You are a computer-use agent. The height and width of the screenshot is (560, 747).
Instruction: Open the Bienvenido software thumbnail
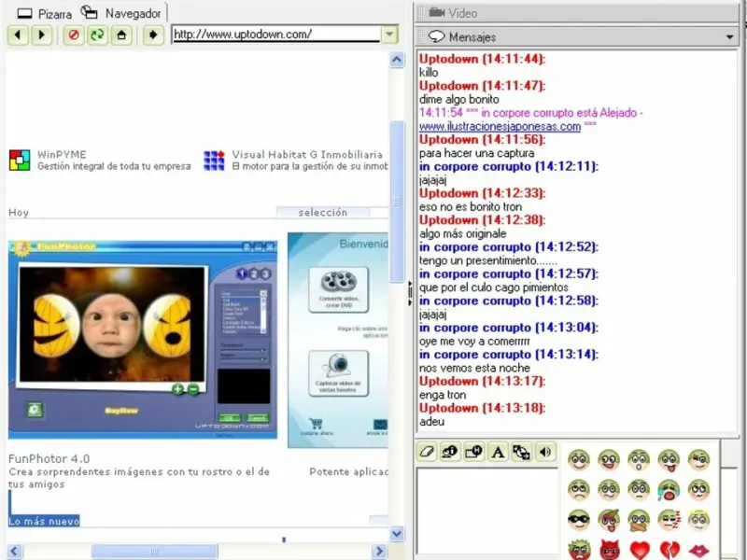click(x=338, y=340)
